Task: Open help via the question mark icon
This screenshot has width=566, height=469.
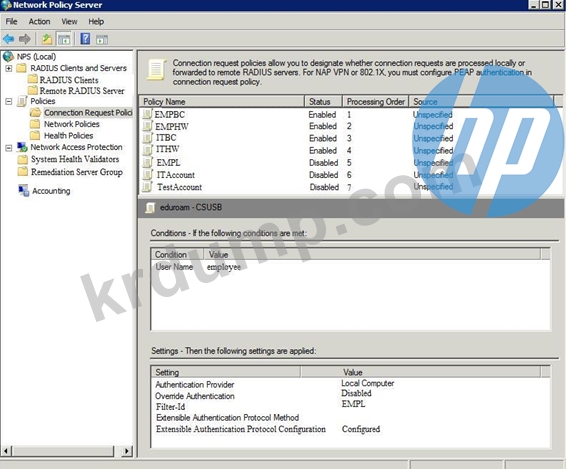Action: pyautogui.click(x=85, y=38)
